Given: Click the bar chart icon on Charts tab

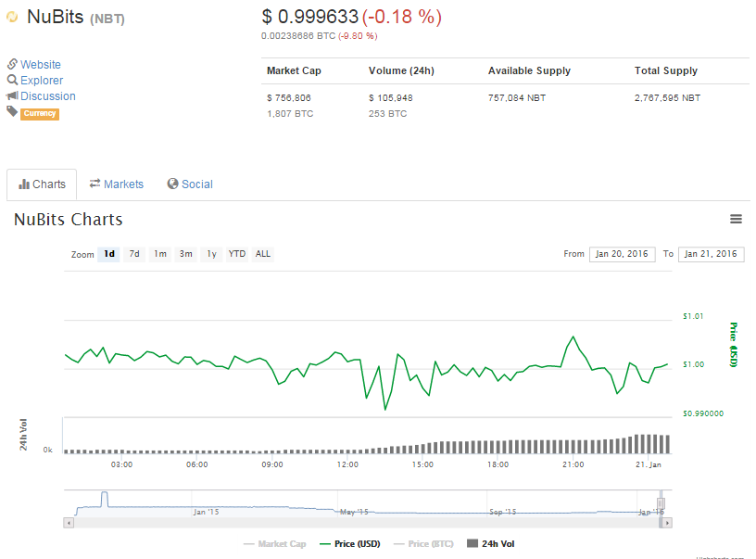Looking at the screenshot, I should point(24,184).
